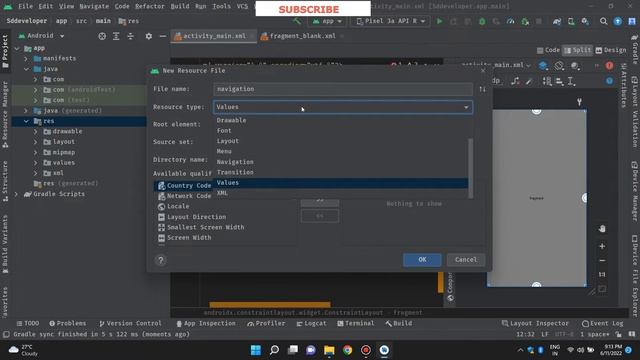Click the Android Studio icon on the taskbar
Image resolution: width=640 pixels, height=360 pixels.
coord(384,350)
